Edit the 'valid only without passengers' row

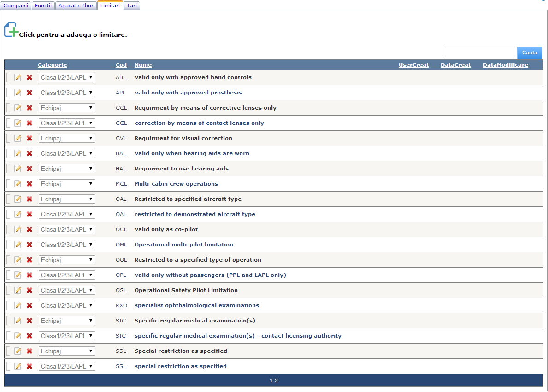click(18, 275)
